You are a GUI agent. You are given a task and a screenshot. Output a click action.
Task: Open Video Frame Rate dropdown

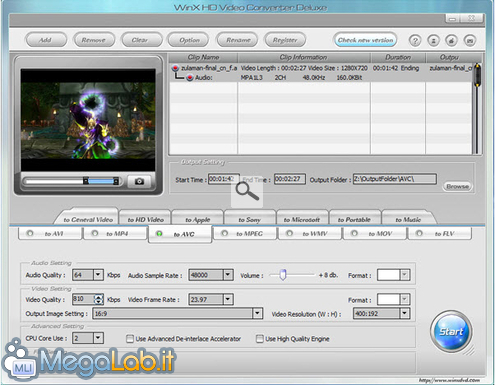click(228, 299)
